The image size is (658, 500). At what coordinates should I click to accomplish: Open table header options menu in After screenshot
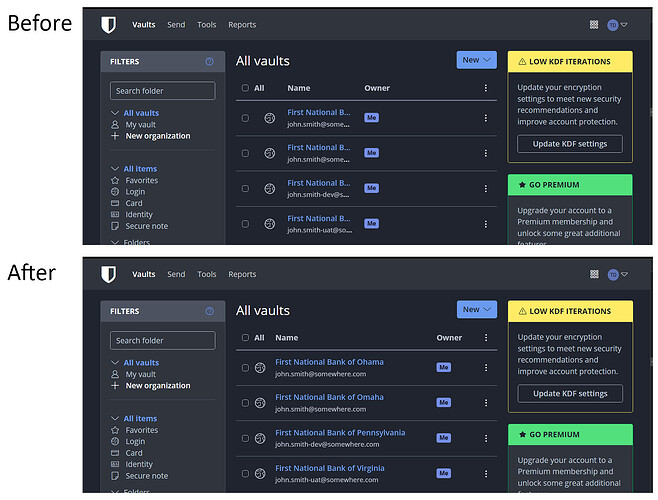(x=486, y=338)
